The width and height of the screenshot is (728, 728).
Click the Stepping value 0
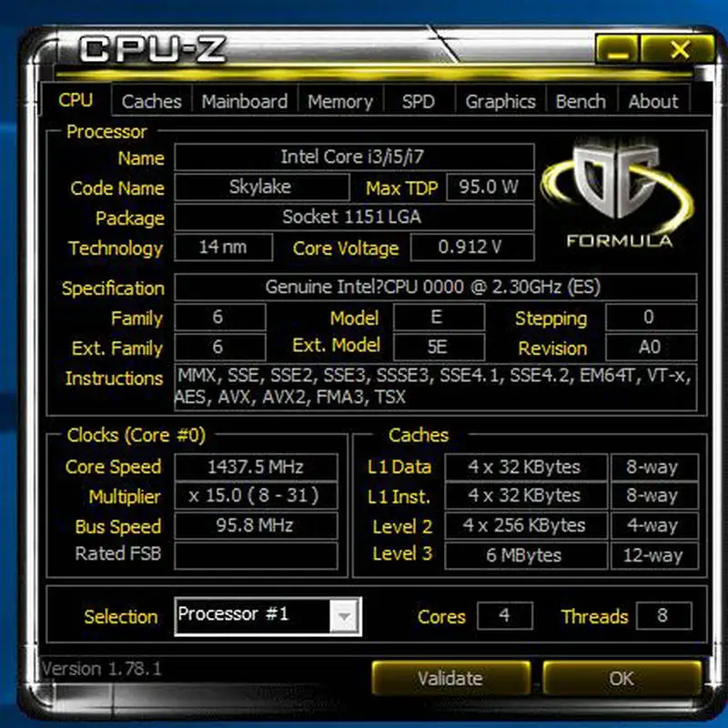click(x=651, y=317)
